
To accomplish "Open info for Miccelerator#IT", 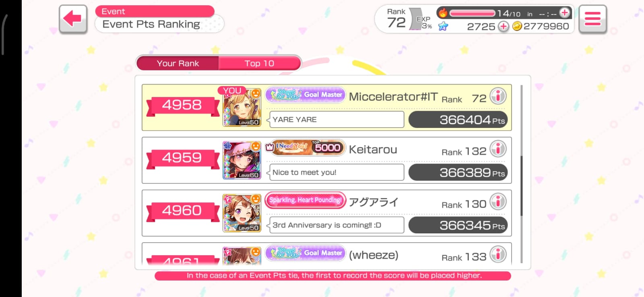I will point(498,96).
